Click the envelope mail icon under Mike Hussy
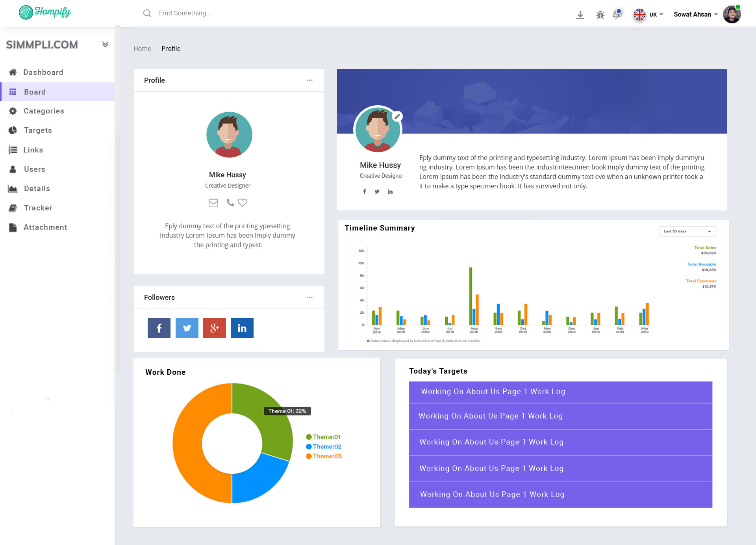The height and width of the screenshot is (545, 756). (213, 203)
